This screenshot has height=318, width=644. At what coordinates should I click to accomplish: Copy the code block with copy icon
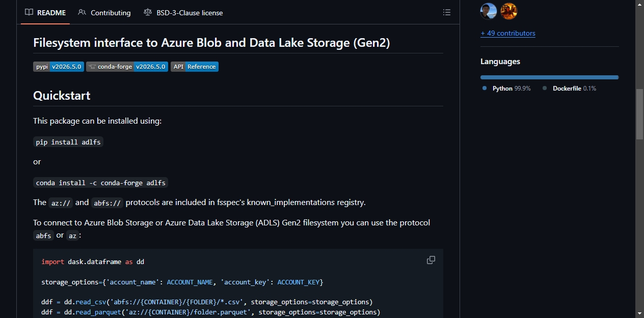tap(431, 260)
